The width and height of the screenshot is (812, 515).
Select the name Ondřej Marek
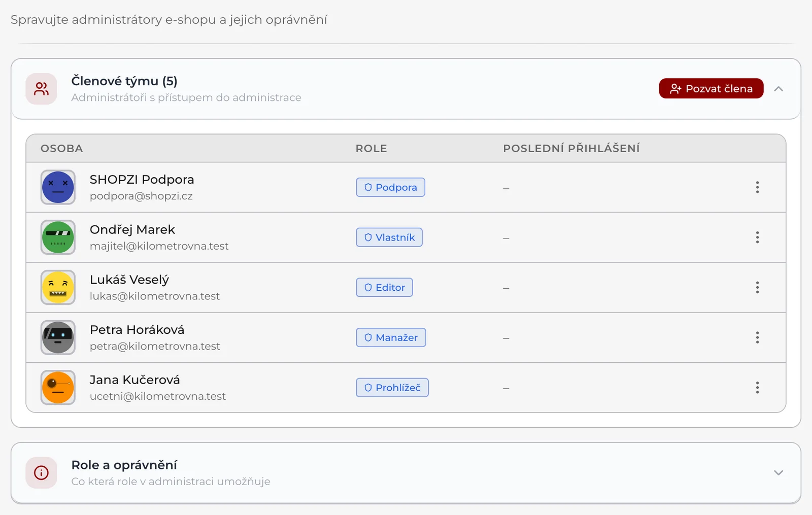click(x=132, y=230)
